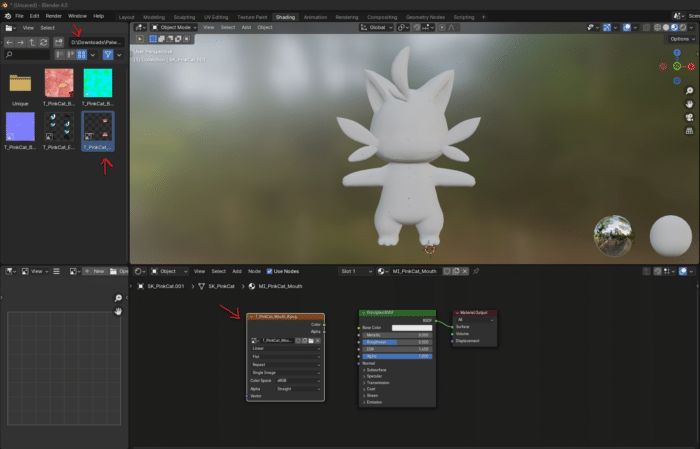Switch to the Geometry Nodes workspace tab
Screen dimensions: 700x449
click(x=425, y=17)
